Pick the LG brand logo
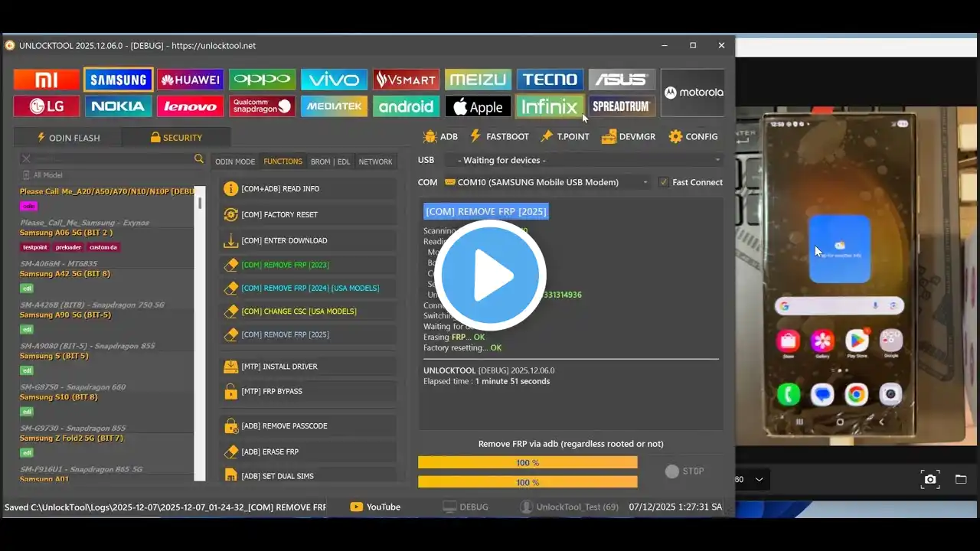 [x=47, y=106]
